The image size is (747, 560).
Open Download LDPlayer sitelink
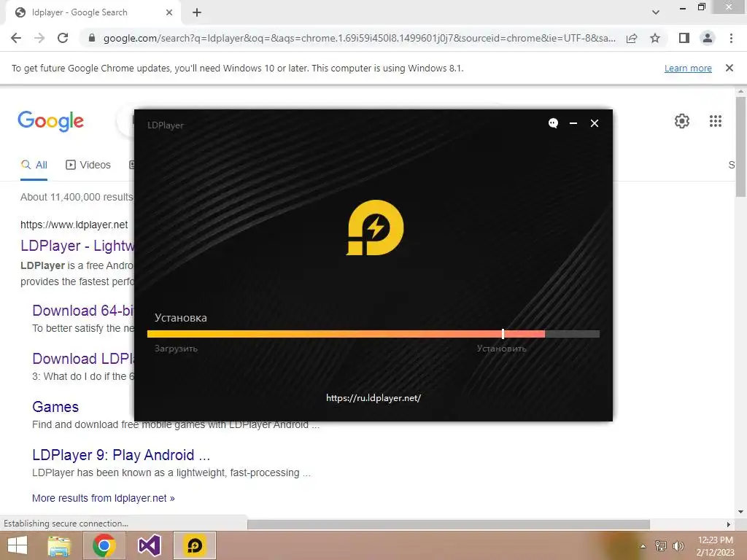pos(83,359)
